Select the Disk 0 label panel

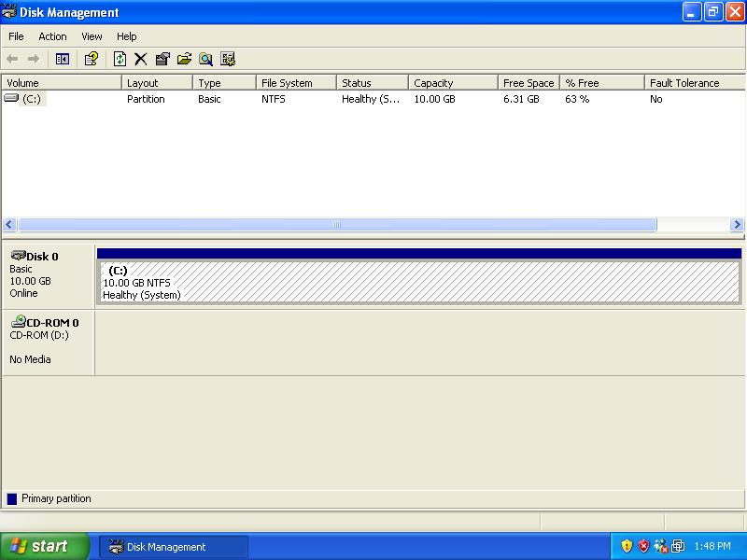(49, 275)
